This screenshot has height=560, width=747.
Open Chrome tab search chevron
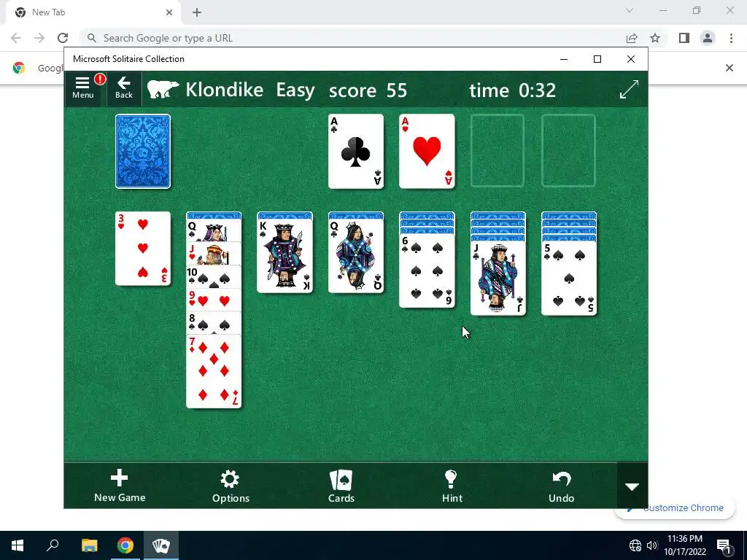click(630, 10)
